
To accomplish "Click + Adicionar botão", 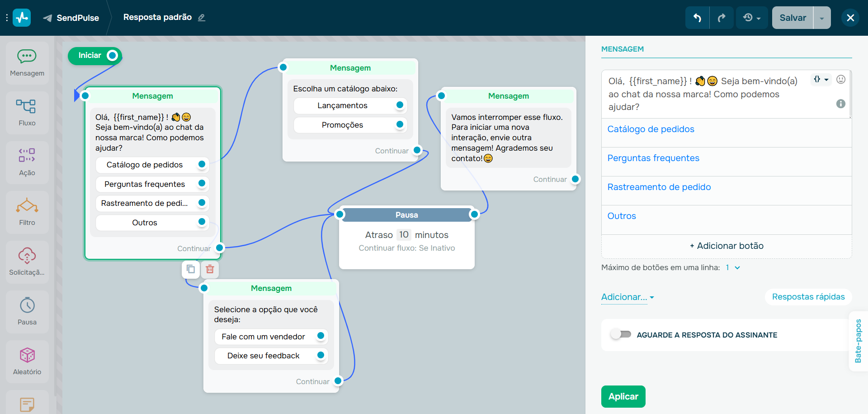I will coord(726,246).
